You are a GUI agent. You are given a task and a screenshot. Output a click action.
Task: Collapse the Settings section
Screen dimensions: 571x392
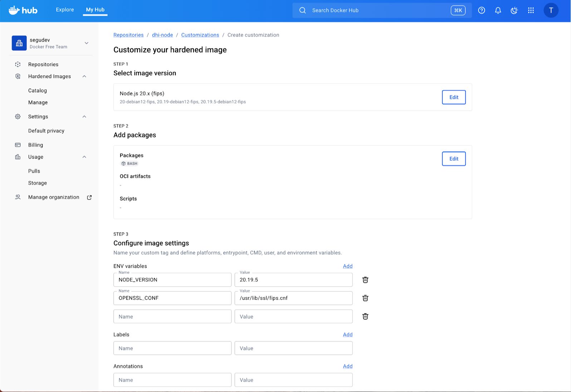tap(84, 117)
